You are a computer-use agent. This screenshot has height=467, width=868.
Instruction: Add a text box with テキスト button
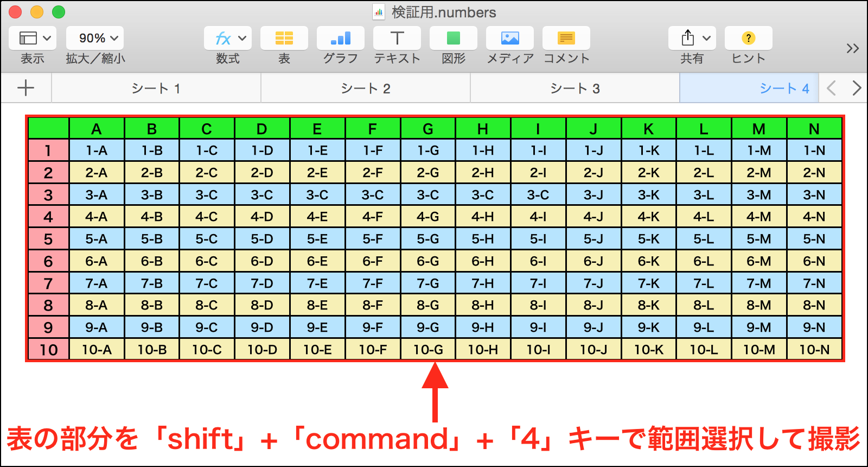pos(397,38)
